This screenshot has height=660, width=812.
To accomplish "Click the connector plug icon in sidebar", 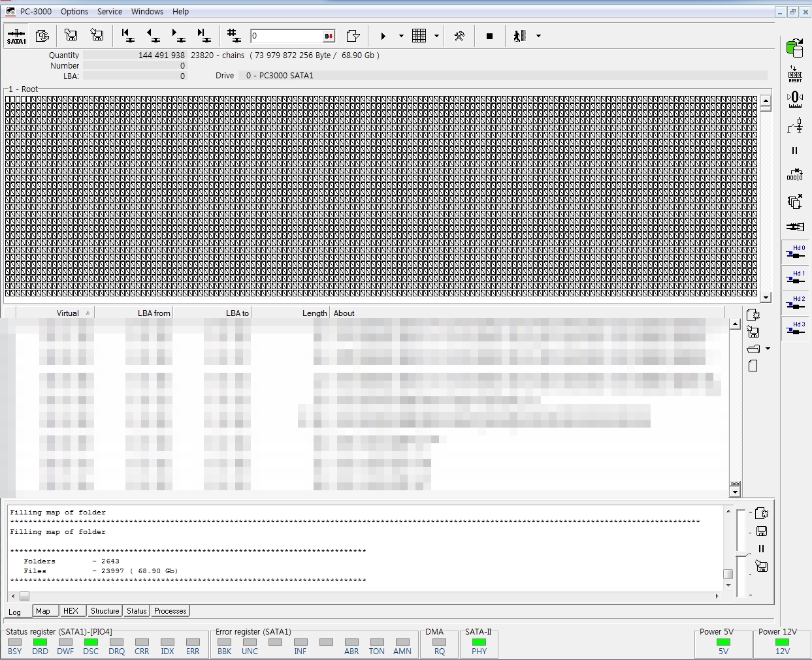I will [795, 227].
